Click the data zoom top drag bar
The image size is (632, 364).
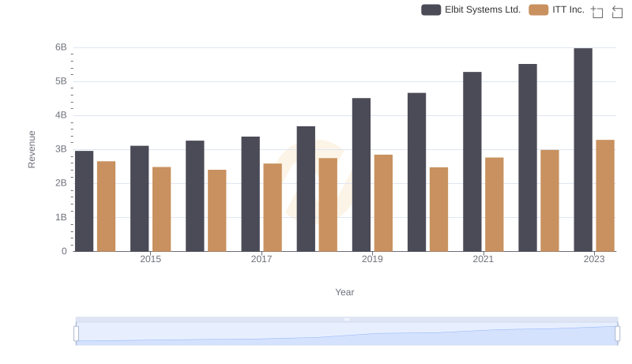[347, 319]
